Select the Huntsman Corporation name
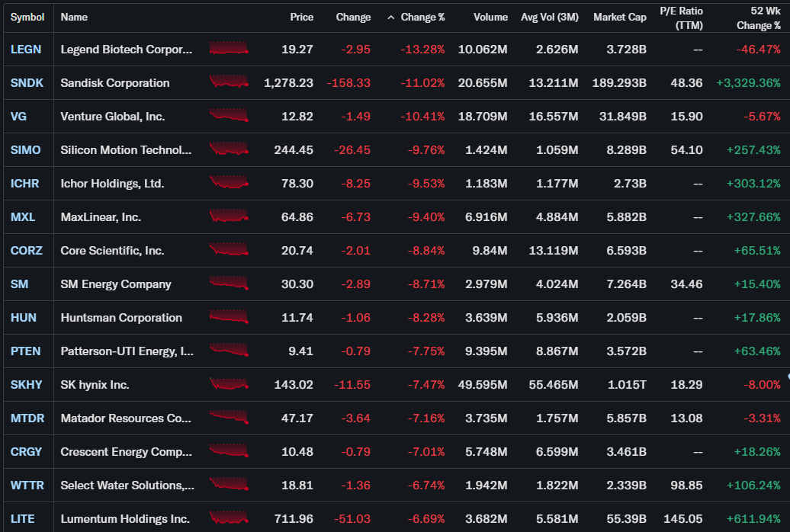Screen dimensions: 790x532 click(x=121, y=317)
